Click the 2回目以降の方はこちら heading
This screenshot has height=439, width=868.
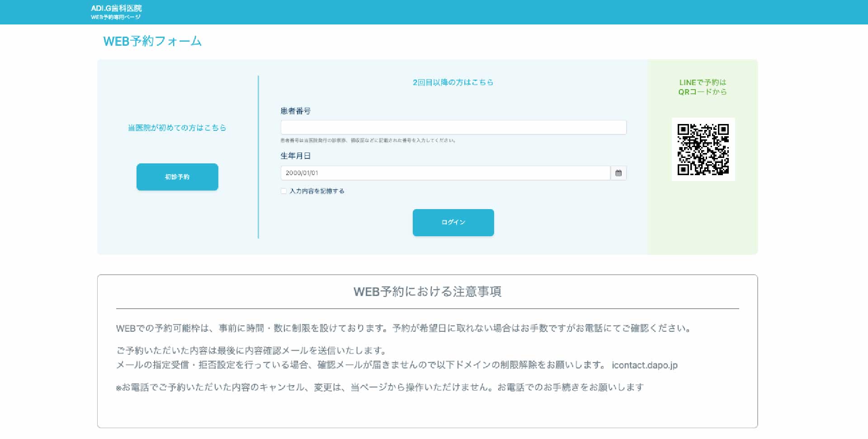point(453,82)
